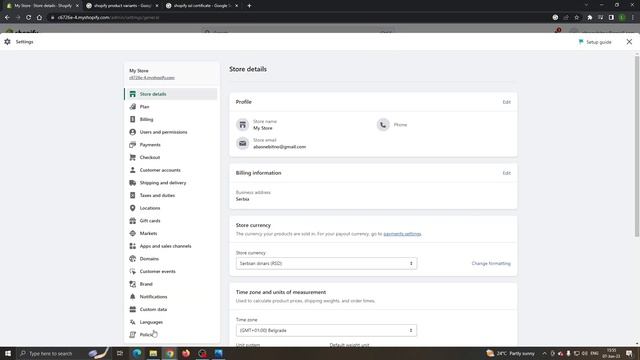Viewport: 640px width, 360px height.
Task: Click the taskbar search box
Action: pyautogui.click(x=63, y=353)
